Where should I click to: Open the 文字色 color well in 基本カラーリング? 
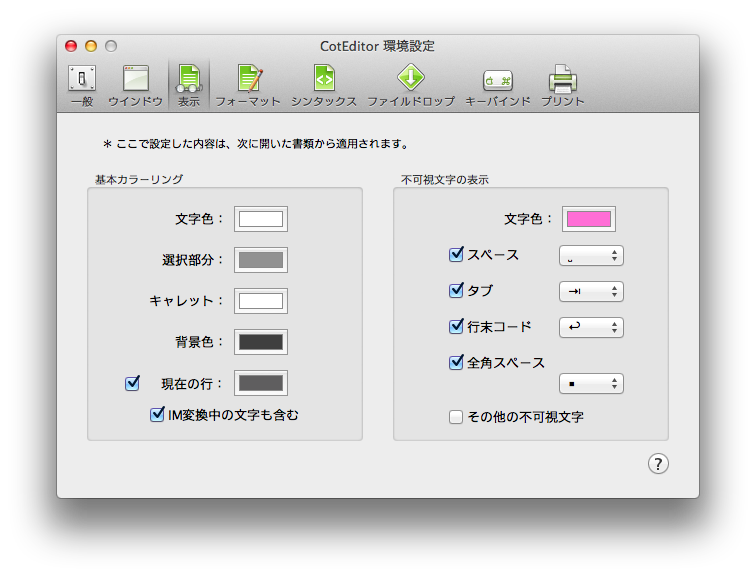[x=261, y=219]
